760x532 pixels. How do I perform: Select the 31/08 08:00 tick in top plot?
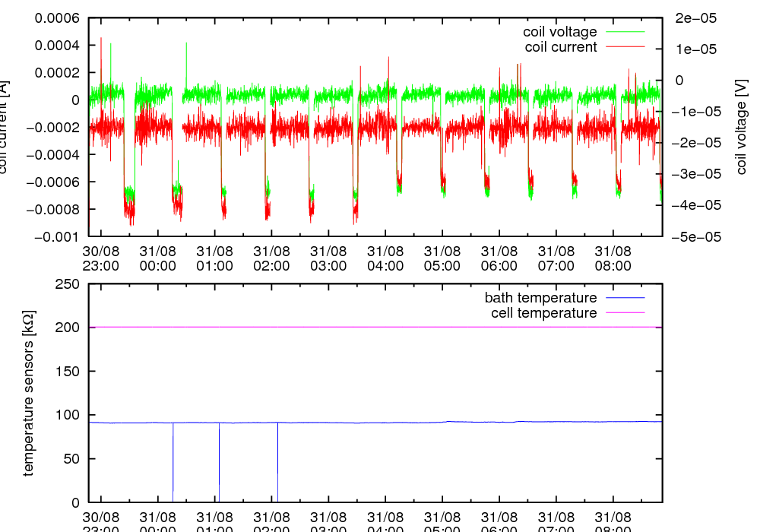click(x=613, y=258)
